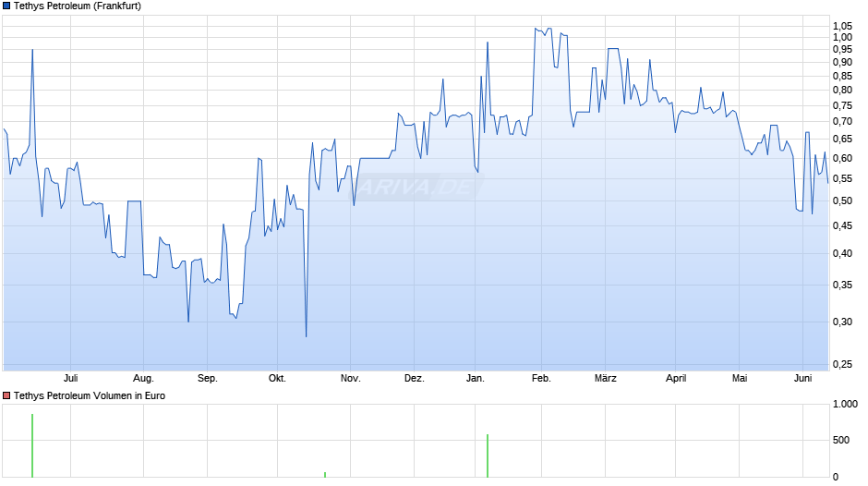Viewport: 868px width, 486px height.
Task: Click the 0,80 price axis value
Action: click(x=842, y=90)
